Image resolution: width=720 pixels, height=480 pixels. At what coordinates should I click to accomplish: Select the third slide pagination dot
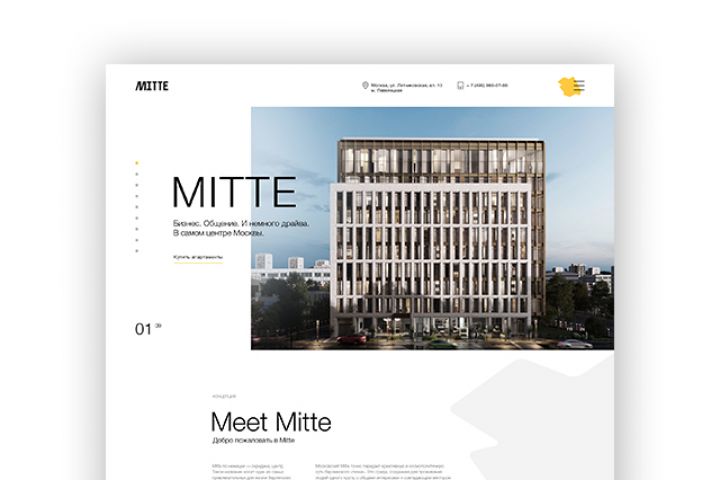(137, 185)
